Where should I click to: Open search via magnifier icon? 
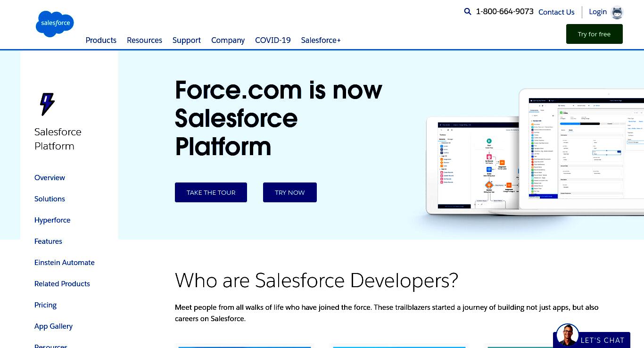467,12
